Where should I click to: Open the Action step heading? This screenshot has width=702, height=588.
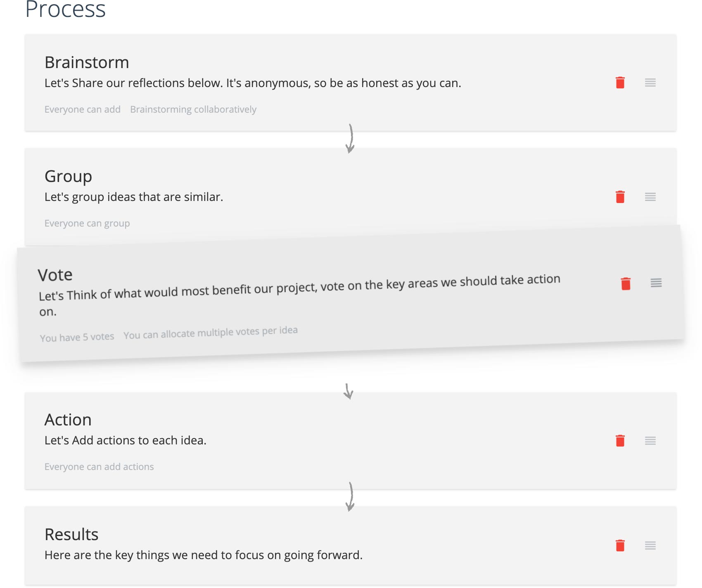[x=68, y=420]
